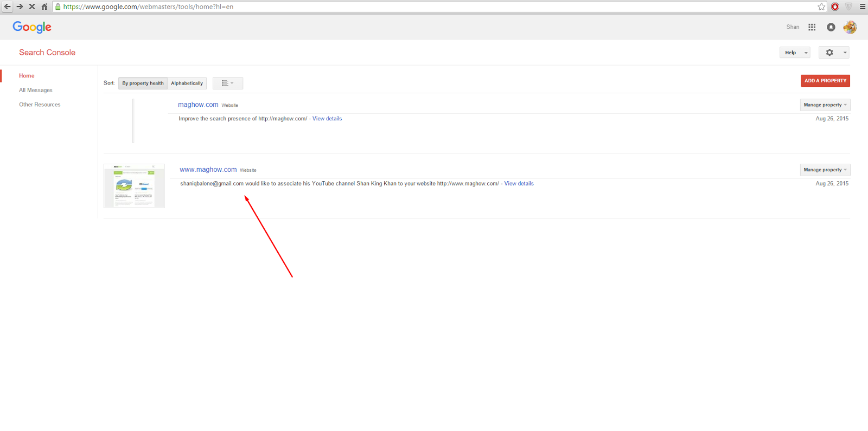The height and width of the screenshot is (431, 868).
Task: Open the browser hamburger menu
Action: point(863,7)
